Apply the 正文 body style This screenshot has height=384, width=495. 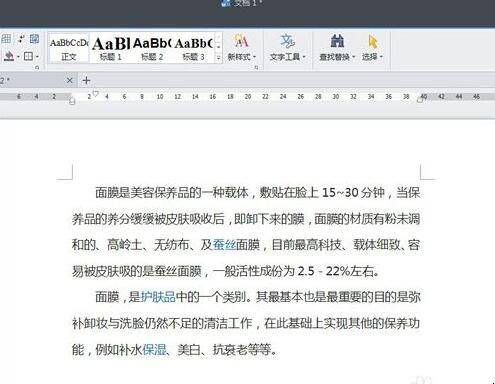coord(69,49)
